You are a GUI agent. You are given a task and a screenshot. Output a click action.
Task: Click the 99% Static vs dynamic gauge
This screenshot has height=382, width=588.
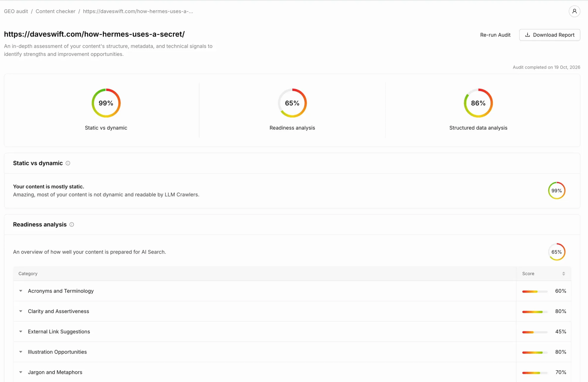click(x=106, y=103)
